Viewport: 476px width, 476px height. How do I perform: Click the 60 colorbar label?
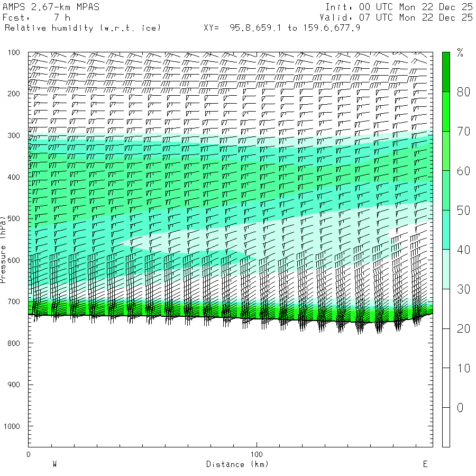point(463,171)
